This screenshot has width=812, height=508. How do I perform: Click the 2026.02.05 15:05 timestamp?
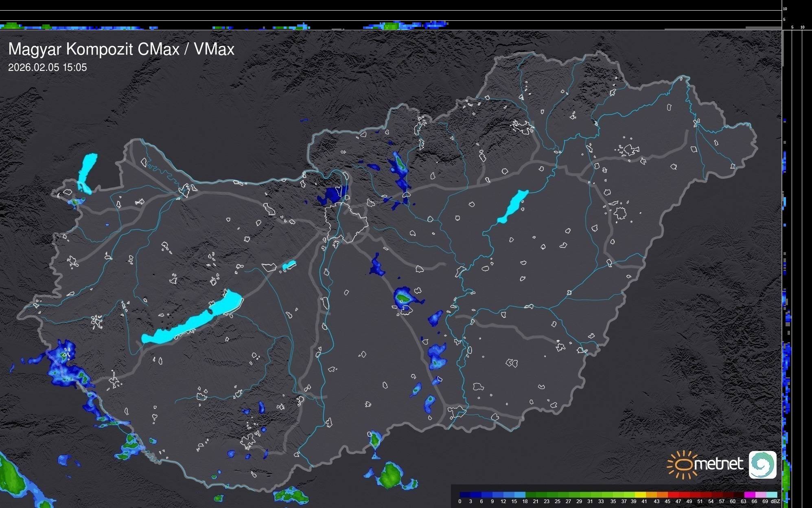(48, 68)
